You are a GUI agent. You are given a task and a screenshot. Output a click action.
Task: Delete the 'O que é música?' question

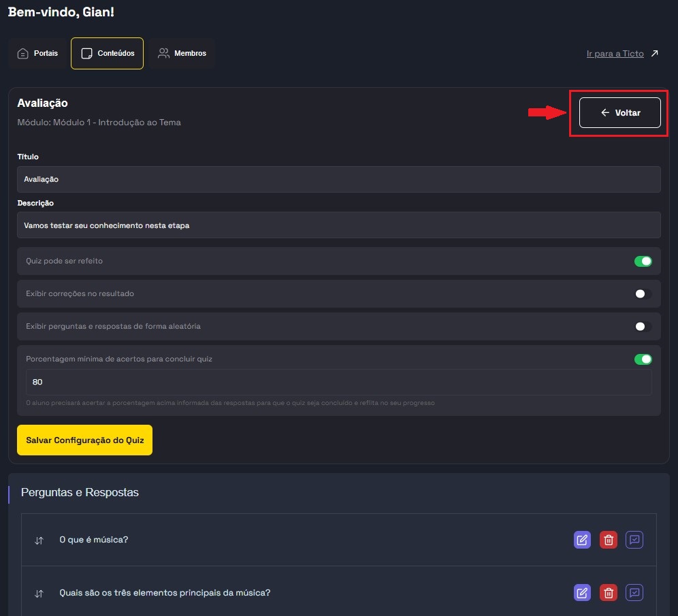pos(608,540)
